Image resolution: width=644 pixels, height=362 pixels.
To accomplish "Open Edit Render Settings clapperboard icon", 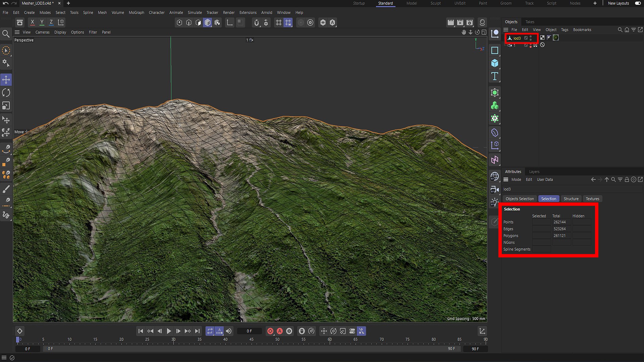I will tap(470, 22).
